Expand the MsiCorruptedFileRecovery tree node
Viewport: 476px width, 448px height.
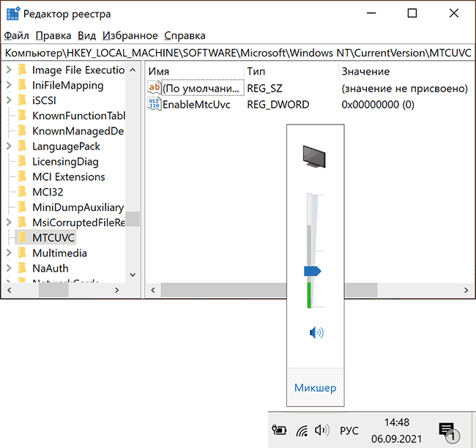(9, 223)
